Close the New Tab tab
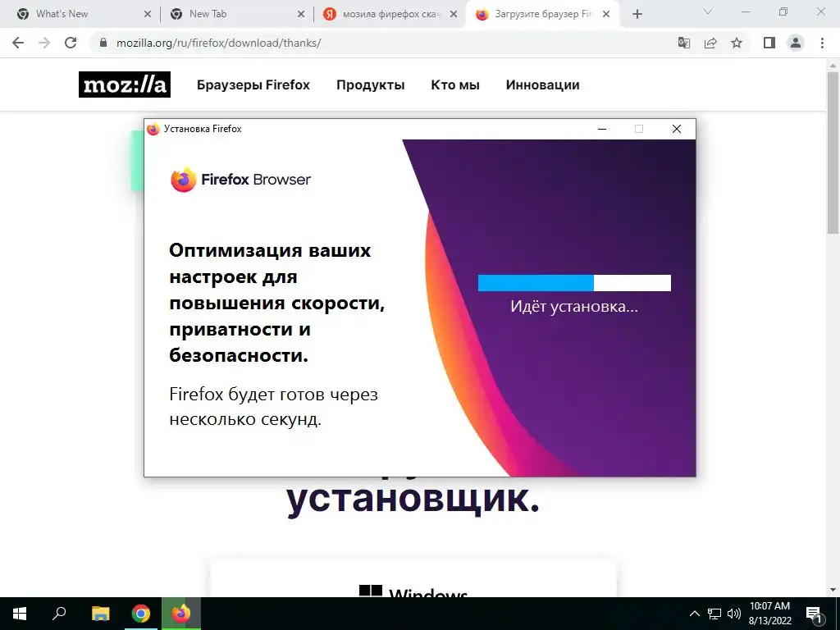 [x=301, y=15]
